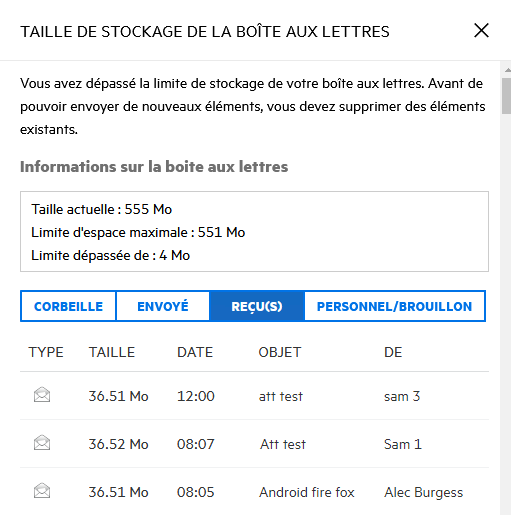Select the 'Android fire fox' message subject
The width and height of the screenshot is (511, 515).
coord(307,492)
